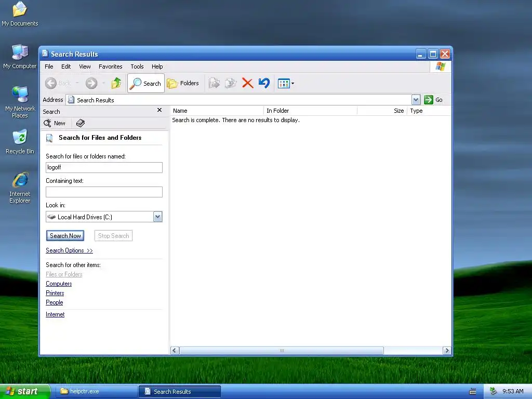532x399 pixels.
Task: Expand the Look in drive dropdown
Action: (x=158, y=217)
